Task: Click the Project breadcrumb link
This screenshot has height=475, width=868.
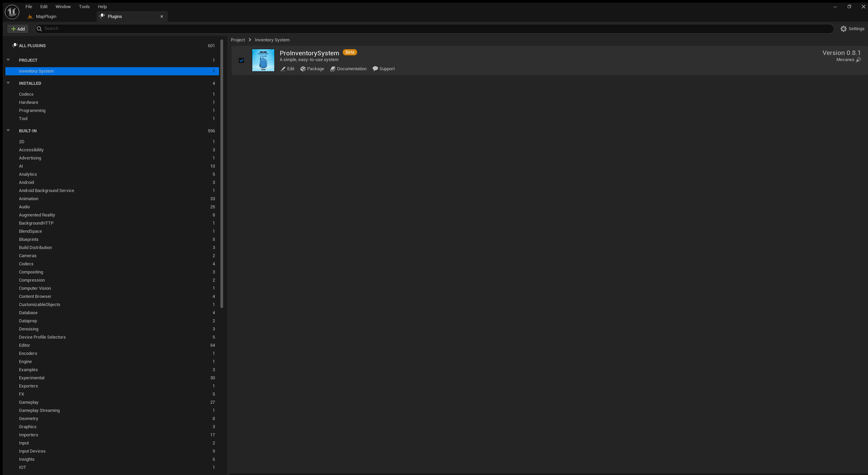Action: (238, 40)
